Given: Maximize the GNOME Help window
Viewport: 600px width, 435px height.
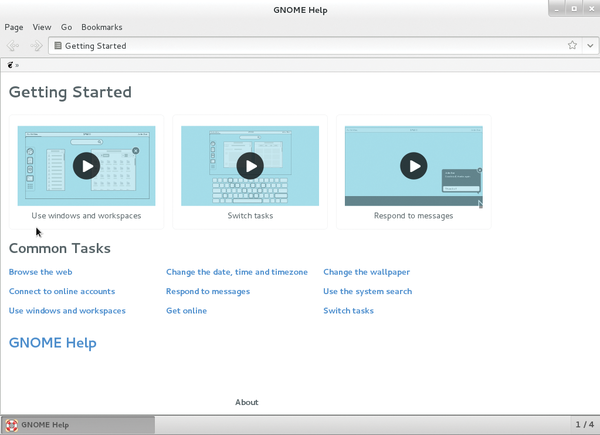Looking at the screenshot, I should pos(574,9).
